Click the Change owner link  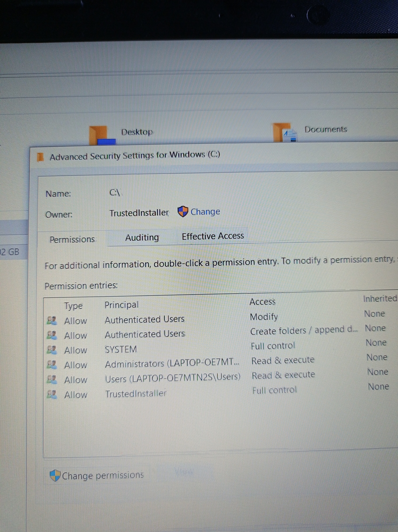[x=205, y=212]
